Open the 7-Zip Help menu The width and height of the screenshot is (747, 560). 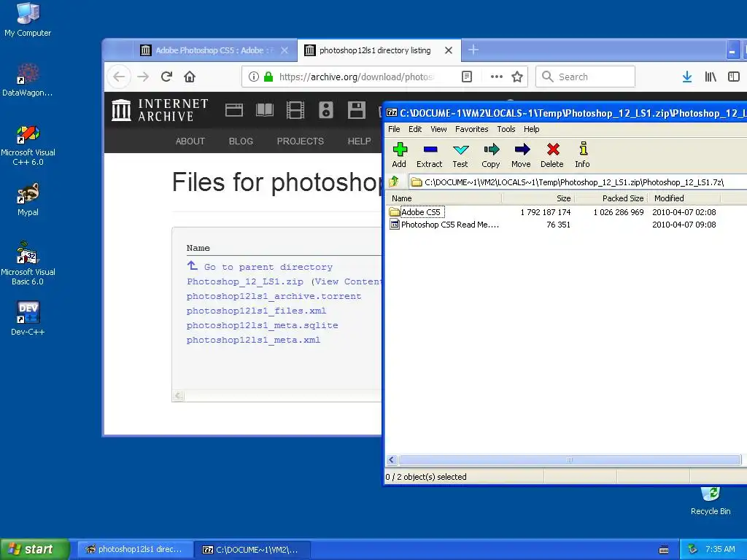pos(531,129)
